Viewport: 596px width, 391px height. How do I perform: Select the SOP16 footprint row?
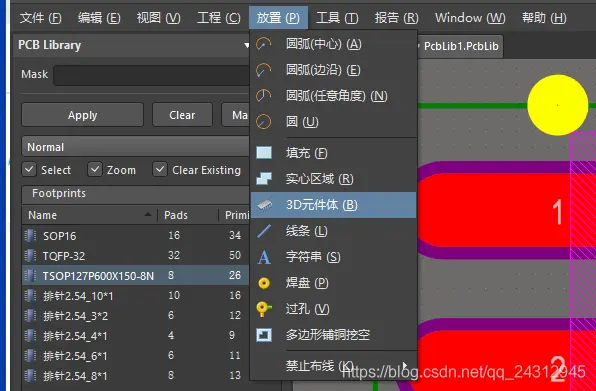pyautogui.click(x=136, y=236)
